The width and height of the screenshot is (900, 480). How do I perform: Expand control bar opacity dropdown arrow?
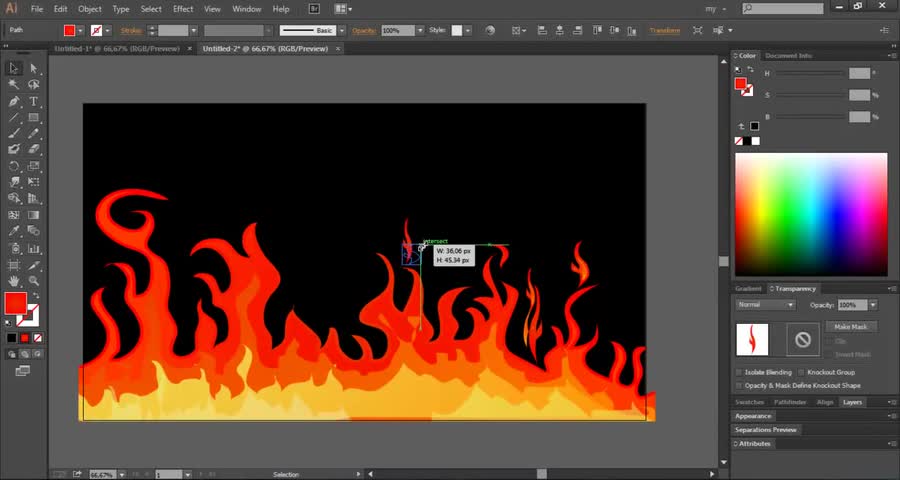tap(420, 30)
